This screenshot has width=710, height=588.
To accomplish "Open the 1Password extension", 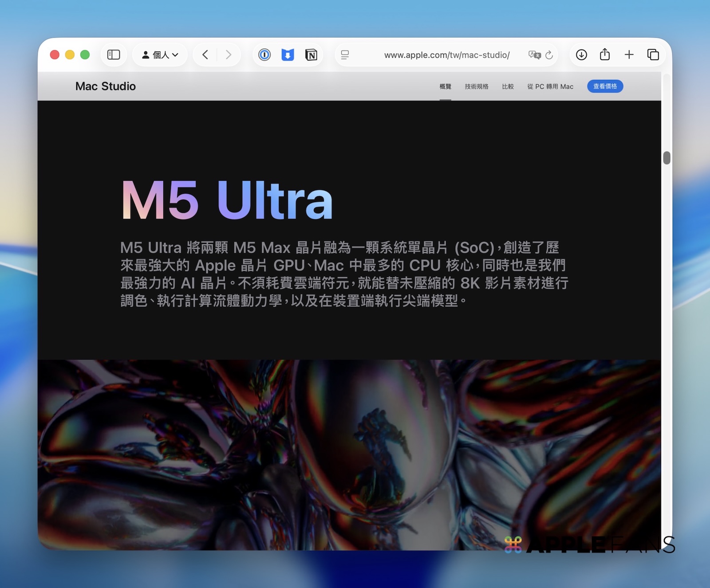I will 264,55.
